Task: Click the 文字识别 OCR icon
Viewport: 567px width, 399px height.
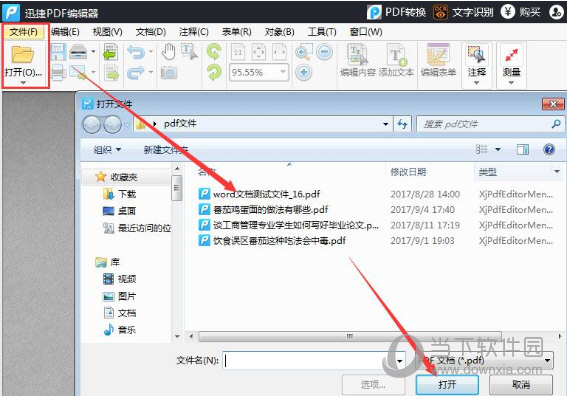Action: [x=440, y=12]
